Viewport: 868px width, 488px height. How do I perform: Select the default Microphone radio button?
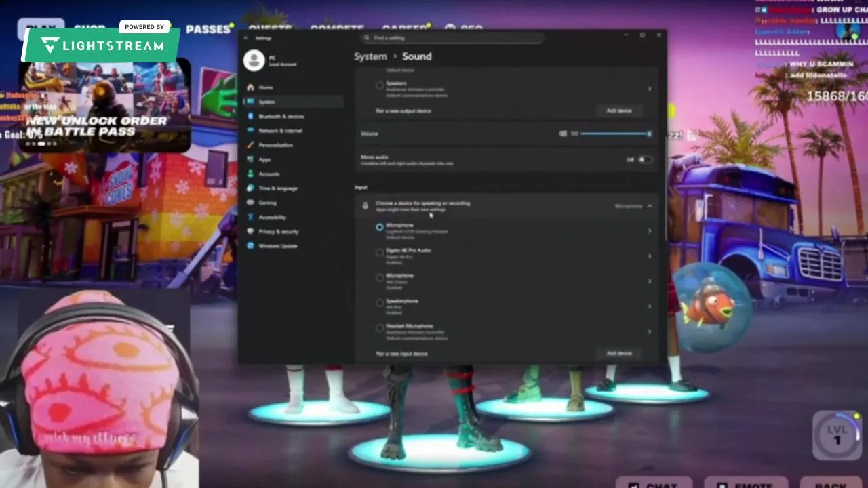click(x=380, y=228)
